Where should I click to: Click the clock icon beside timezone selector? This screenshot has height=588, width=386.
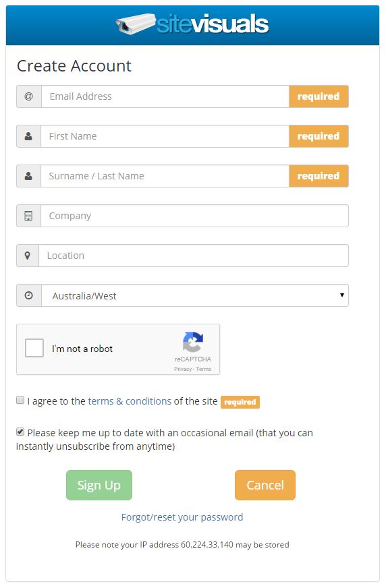28,295
